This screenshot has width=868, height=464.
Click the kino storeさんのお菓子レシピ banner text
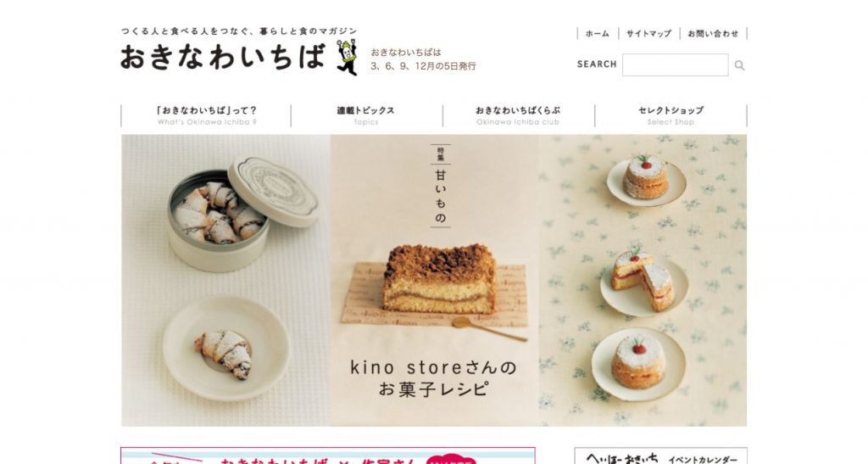click(x=433, y=378)
